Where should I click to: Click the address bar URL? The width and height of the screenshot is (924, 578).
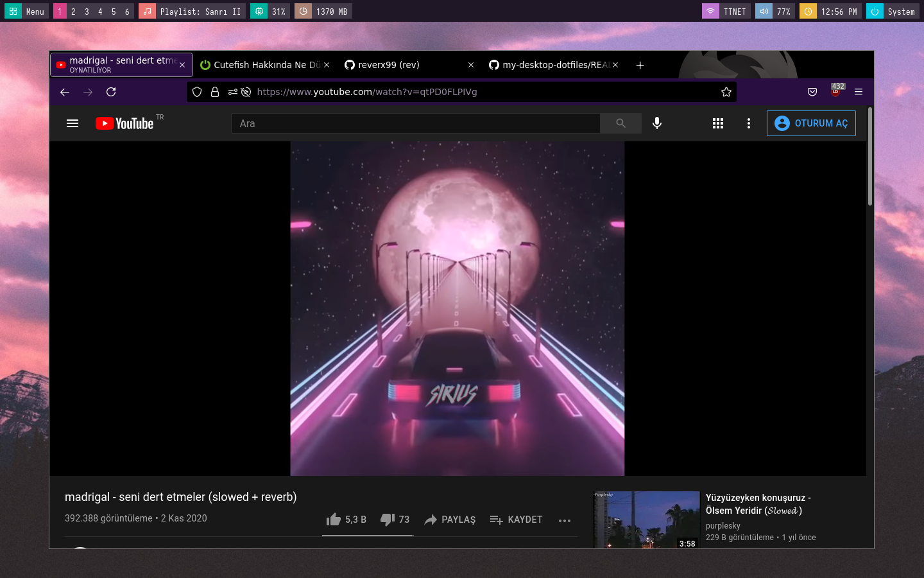pyautogui.click(x=367, y=92)
